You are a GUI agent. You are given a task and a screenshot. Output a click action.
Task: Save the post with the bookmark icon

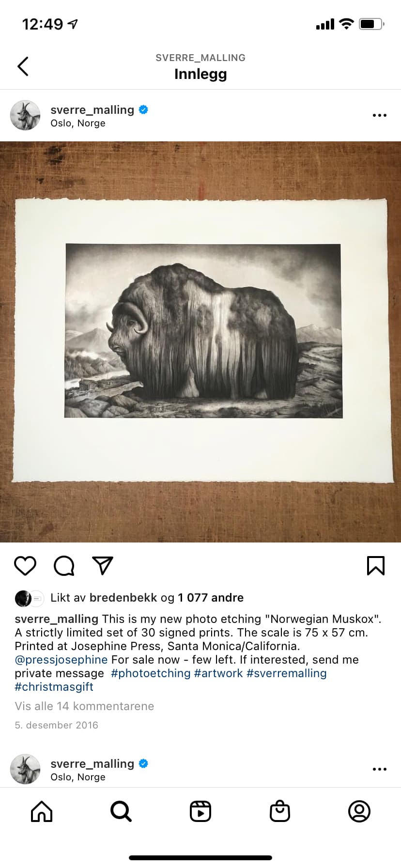click(x=376, y=566)
